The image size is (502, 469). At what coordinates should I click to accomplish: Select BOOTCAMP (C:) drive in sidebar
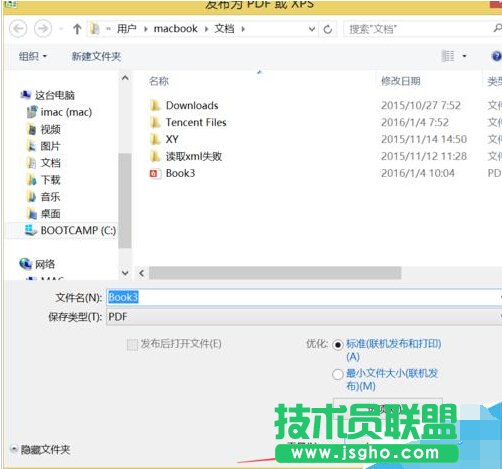click(x=78, y=230)
